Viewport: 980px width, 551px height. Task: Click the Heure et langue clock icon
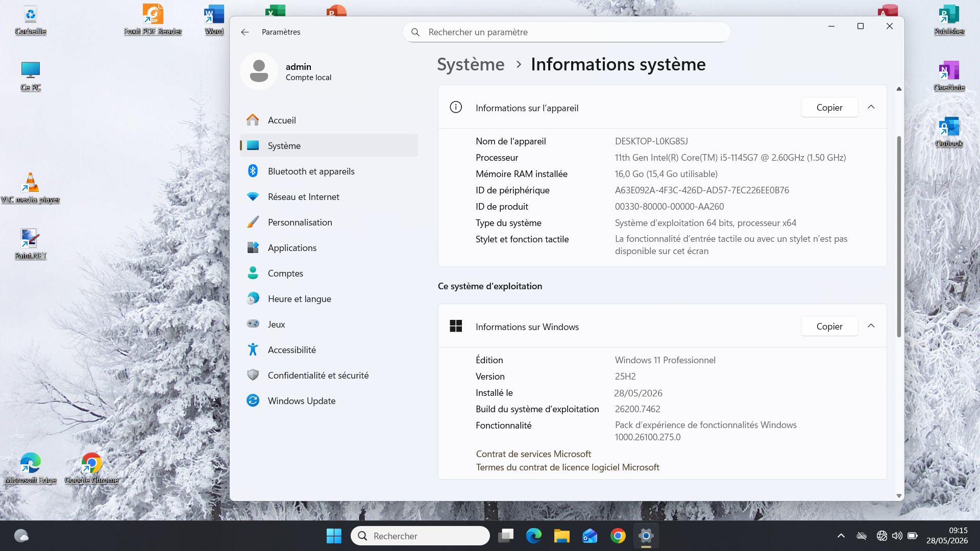[x=253, y=298]
